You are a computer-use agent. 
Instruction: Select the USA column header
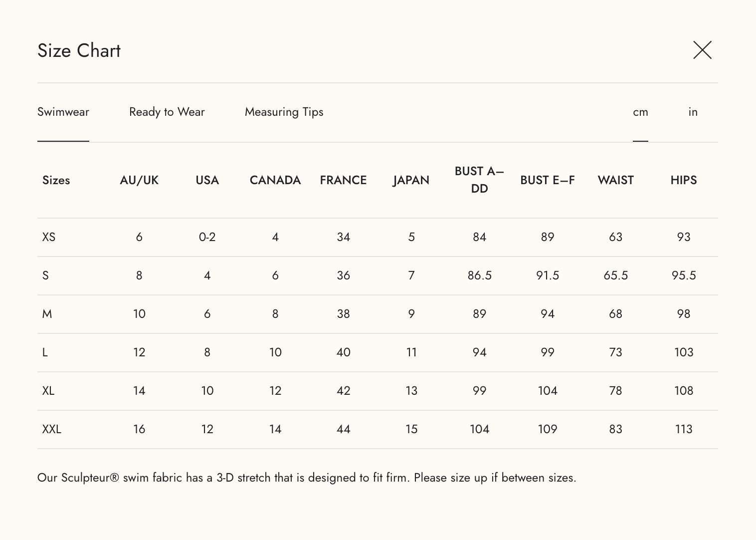pos(207,180)
